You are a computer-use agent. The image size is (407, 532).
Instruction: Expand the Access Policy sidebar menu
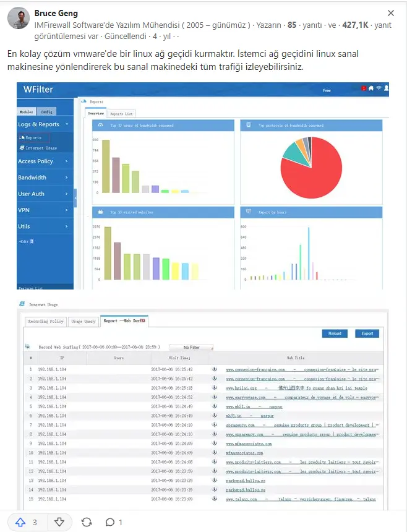tap(43, 161)
